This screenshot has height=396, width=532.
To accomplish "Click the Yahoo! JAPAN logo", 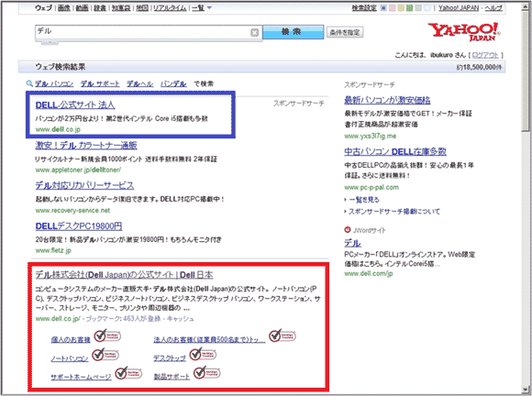I will [464, 32].
